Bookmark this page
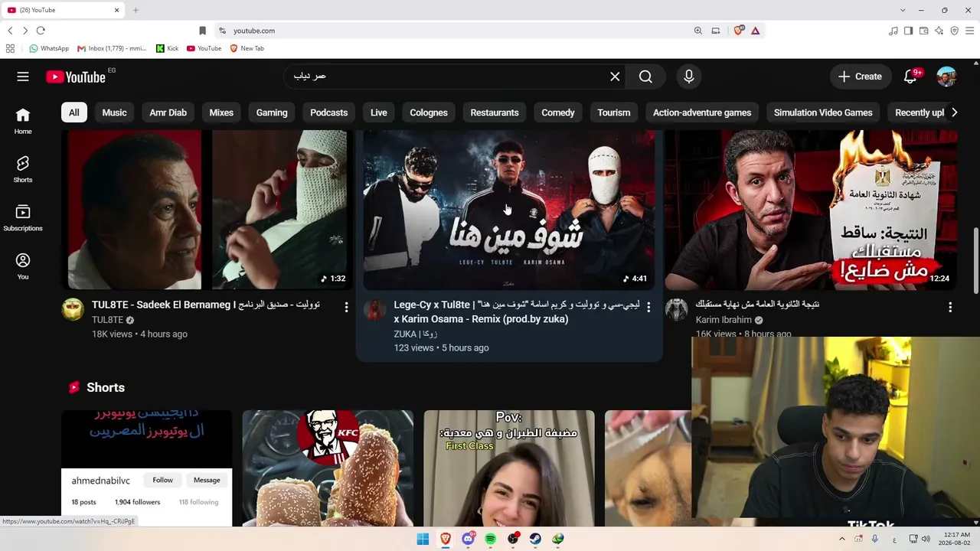The width and height of the screenshot is (980, 551). [202, 31]
